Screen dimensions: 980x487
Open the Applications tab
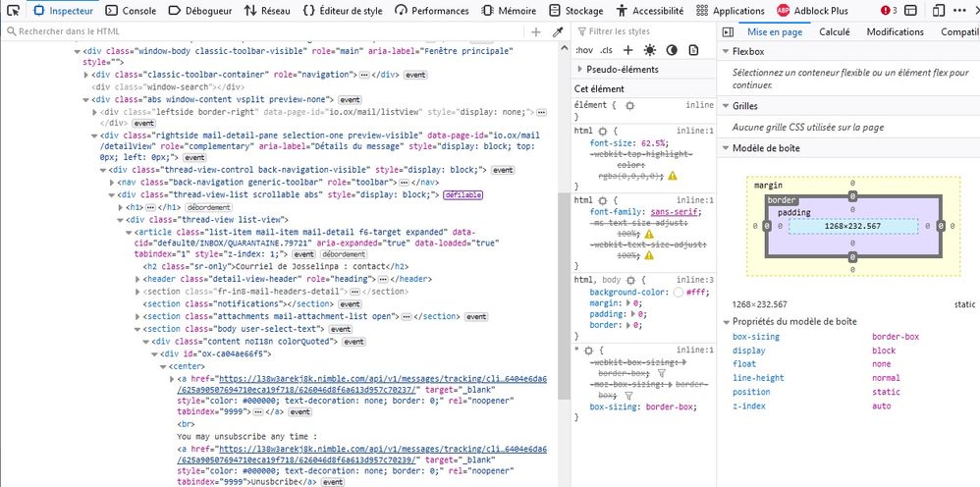pyautogui.click(x=730, y=11)
